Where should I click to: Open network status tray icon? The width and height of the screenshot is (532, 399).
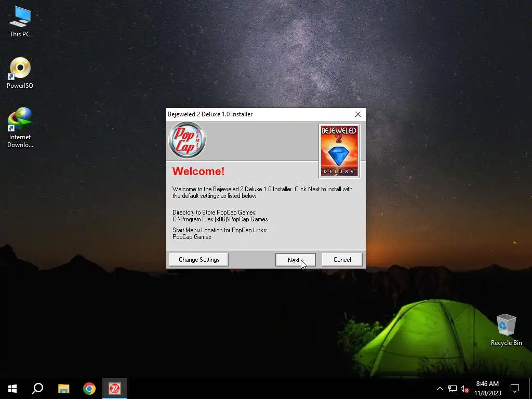[453, 389]
